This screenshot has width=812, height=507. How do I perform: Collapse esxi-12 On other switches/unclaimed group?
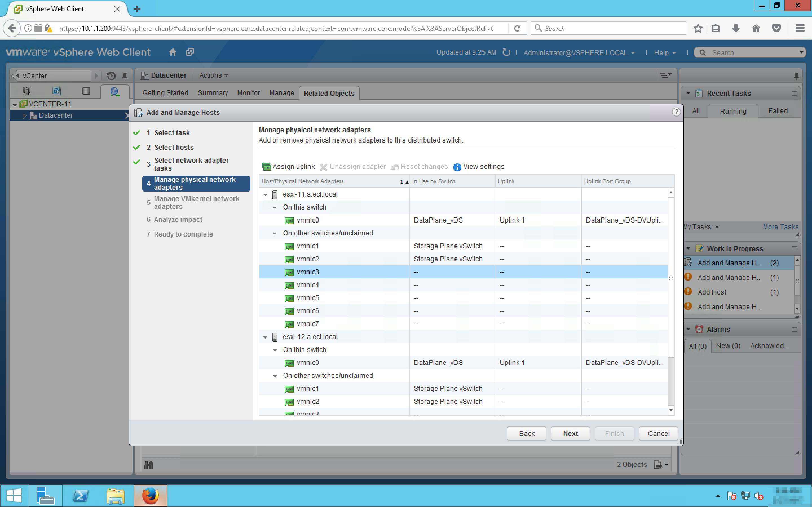275,376
